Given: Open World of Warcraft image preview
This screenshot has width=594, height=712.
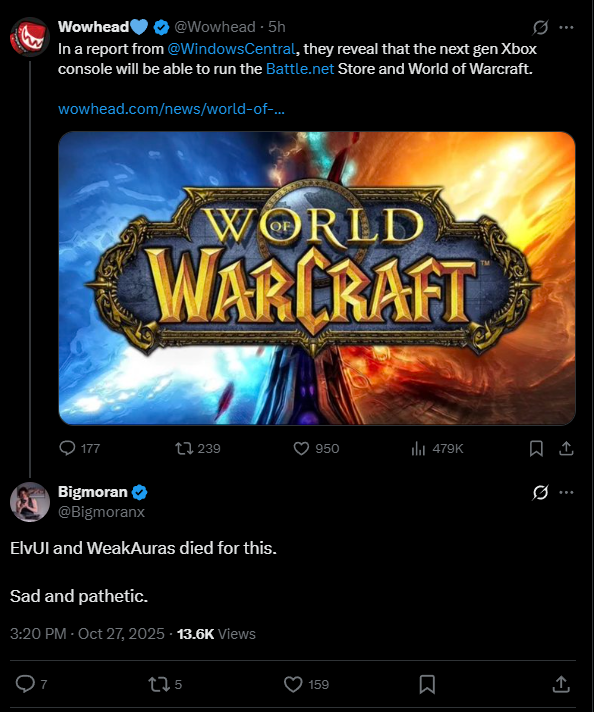Looking at the screenshot, I should click(x=317, y=278).
